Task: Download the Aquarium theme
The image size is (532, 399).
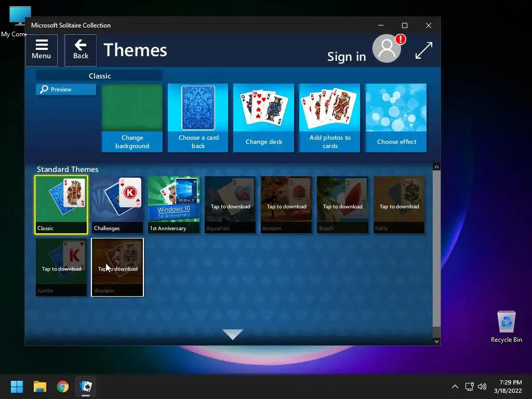Action: (230, 205)
